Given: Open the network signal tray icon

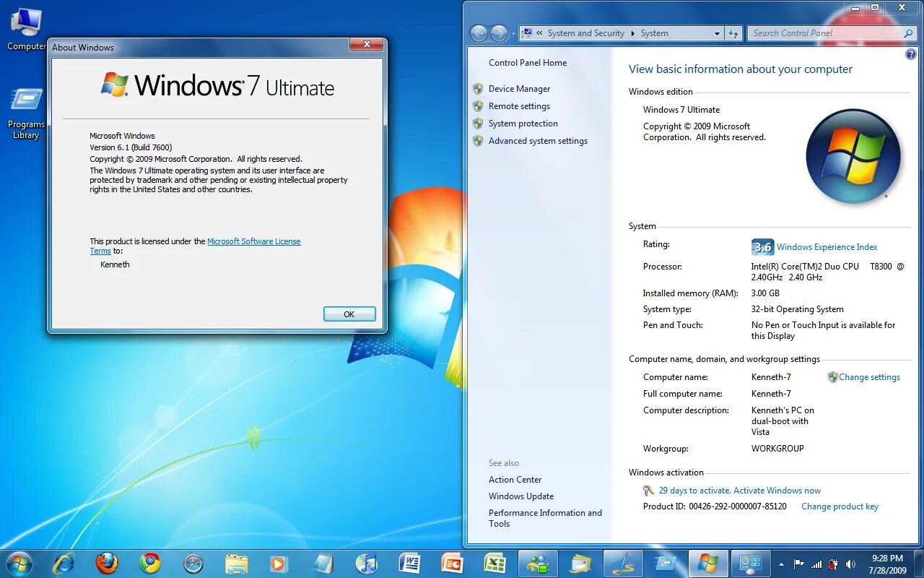Looking at the screenshot, I should tap(816, 564).
